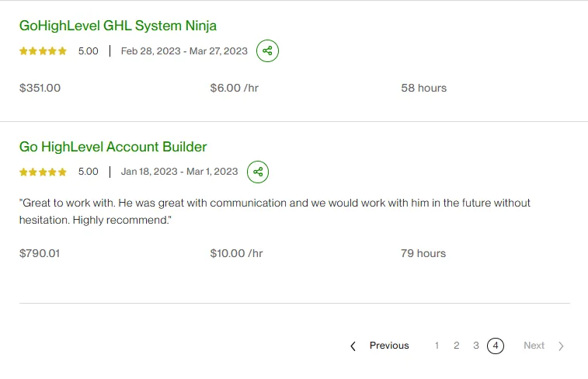Click the Feb 28 - Mar 27 date range
The image size is (588, 379).
(184, 51)
